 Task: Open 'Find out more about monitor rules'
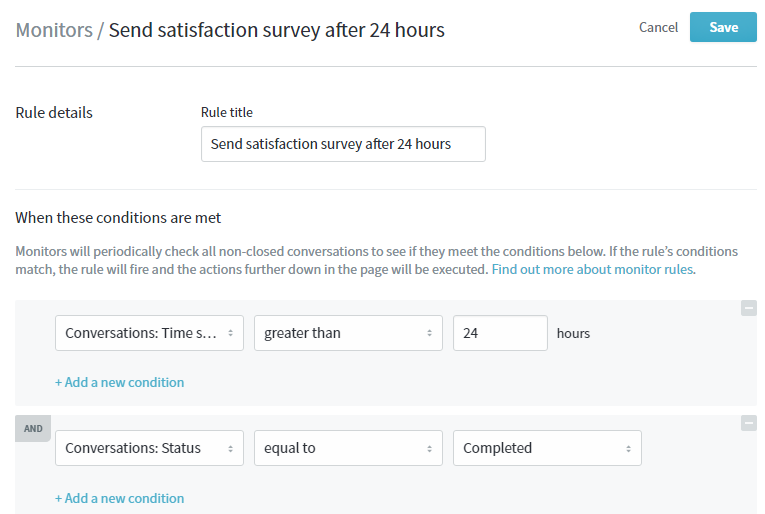pos(593,269)
